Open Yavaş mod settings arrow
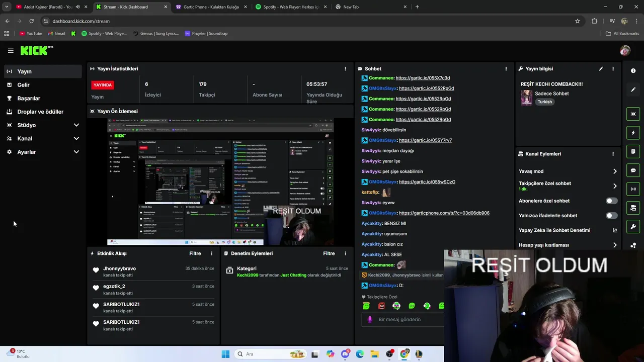 pyautogui.click(x=615, y=171)
